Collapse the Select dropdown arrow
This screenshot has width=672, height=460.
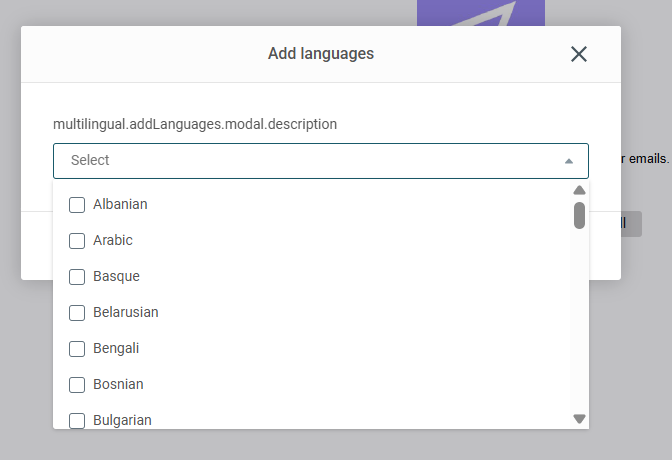click(x=569, y=161)
